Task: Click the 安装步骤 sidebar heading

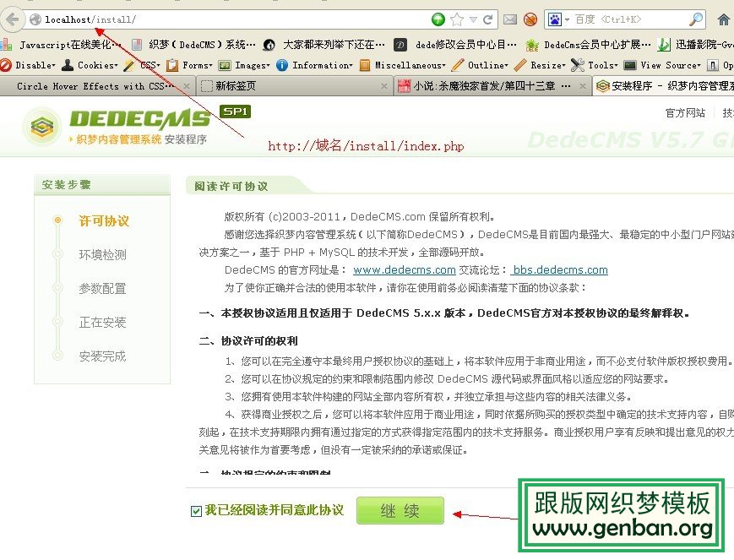Action: point(67,185)
